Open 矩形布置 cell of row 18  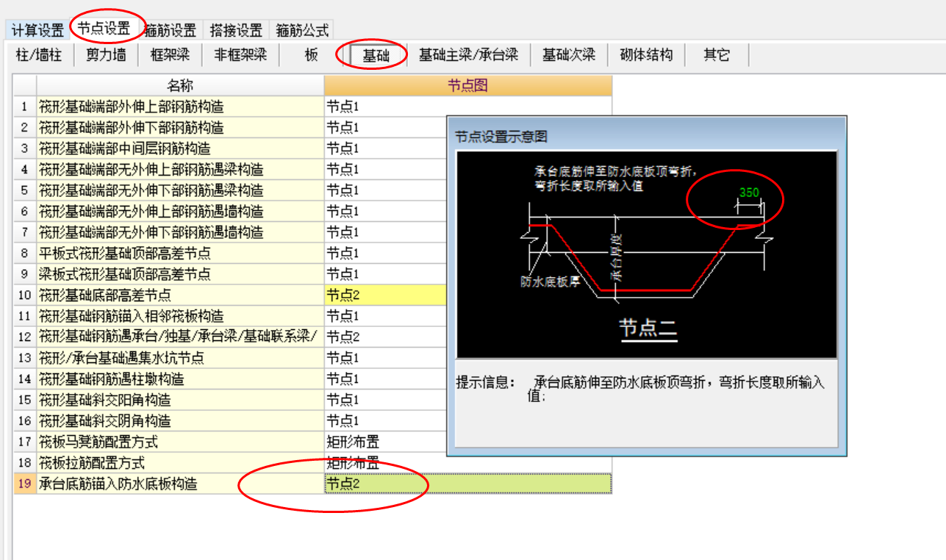coord(467,462)
